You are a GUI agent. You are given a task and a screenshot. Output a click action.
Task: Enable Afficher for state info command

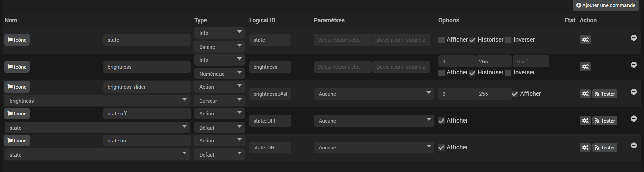click(x=441, y=40)
